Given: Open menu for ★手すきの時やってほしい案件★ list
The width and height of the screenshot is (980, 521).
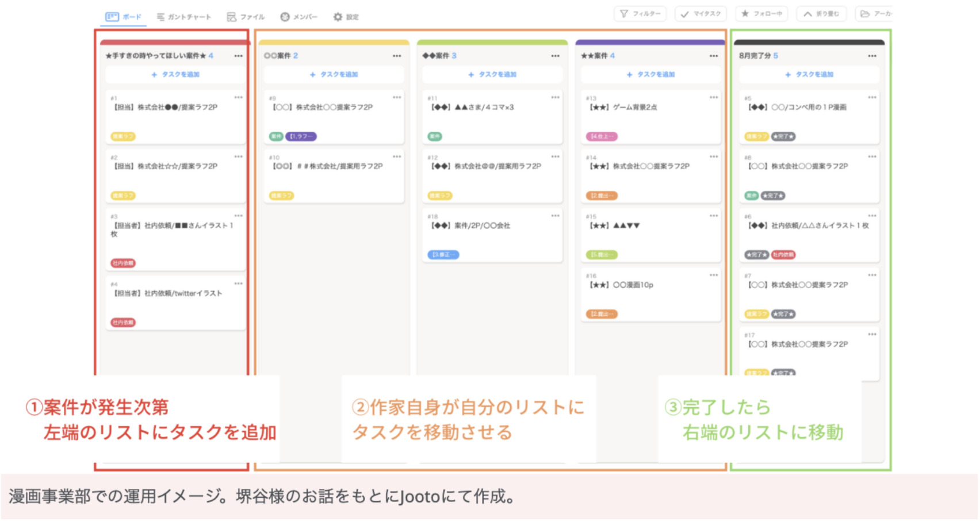Looking at the screenshot, I should pyautogui.click(x=238, y=56).
